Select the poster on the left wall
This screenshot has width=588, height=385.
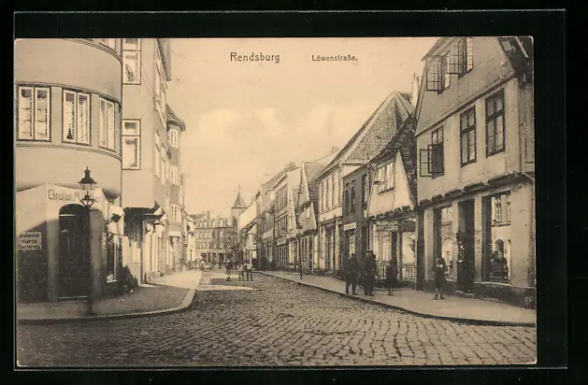pos(30,240)
